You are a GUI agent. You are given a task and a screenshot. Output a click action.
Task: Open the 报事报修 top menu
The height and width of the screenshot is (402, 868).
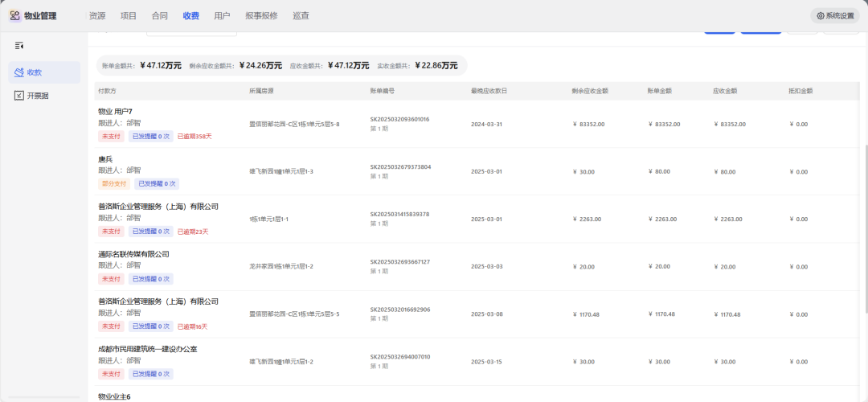point(261,16)
